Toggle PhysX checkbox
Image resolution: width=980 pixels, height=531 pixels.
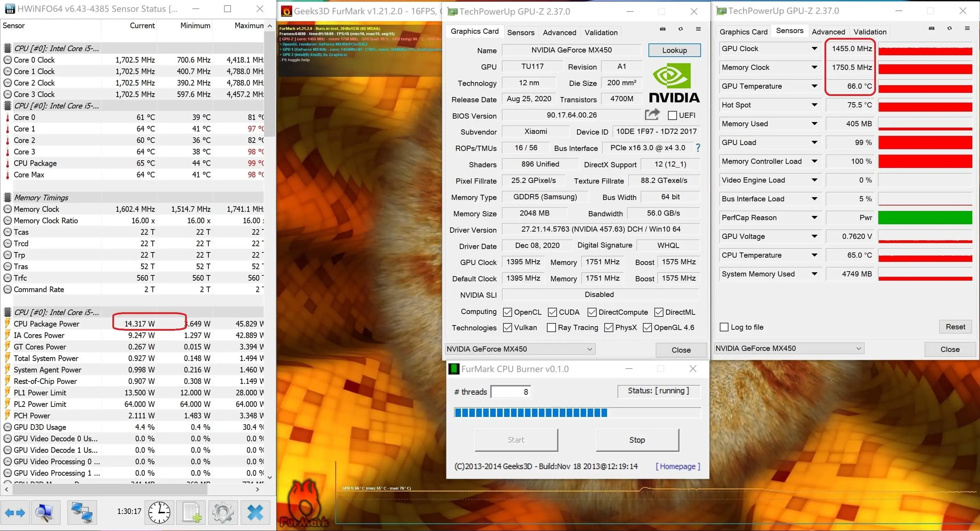608,328
